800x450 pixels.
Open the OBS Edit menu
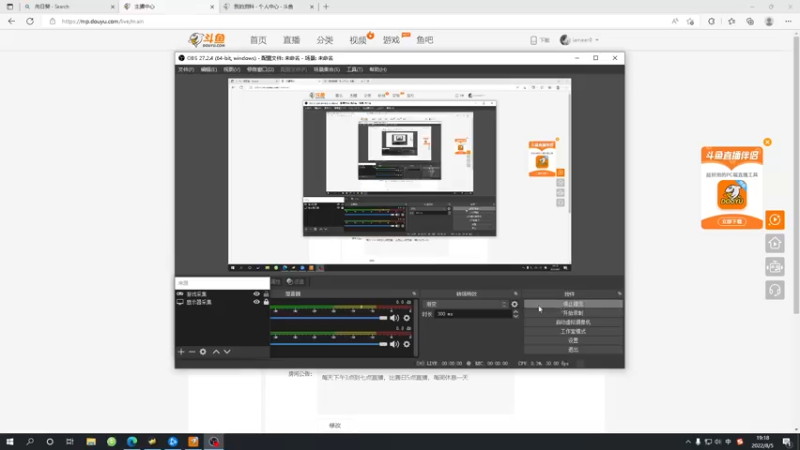click(x=209, y=69)
